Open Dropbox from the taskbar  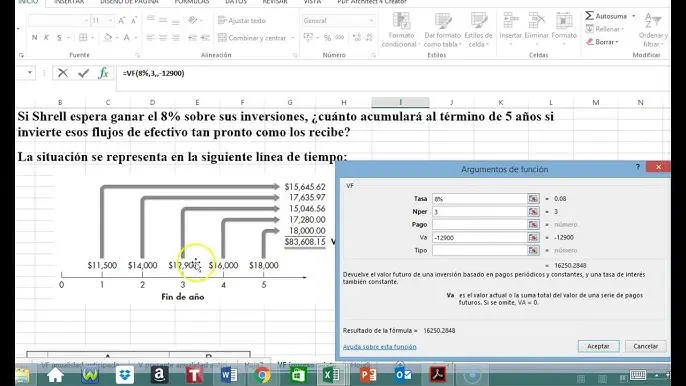click(x=125, y=375)
